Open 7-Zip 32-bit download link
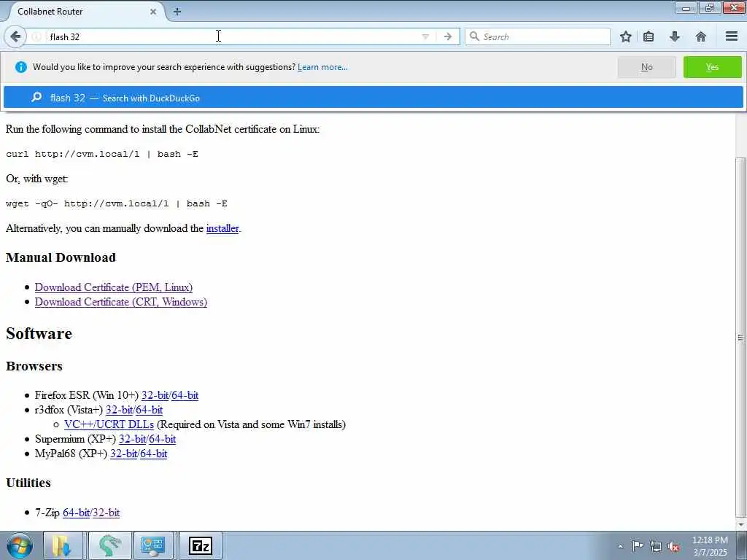Image resolution: width=747 pixels, height=560 pixels. 107,513
